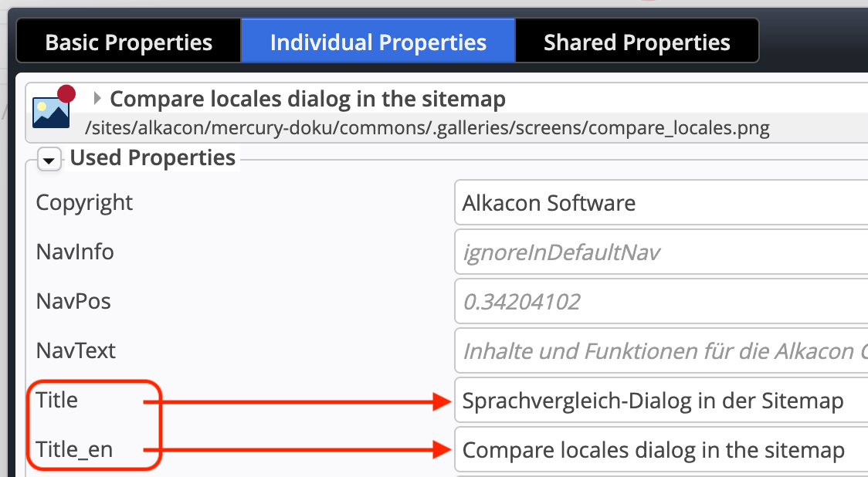Click the 'Compare locales dialog in the sitemap' heading
Image resolution: width=868 pixels, height=477 pixels.
(307, 99)
